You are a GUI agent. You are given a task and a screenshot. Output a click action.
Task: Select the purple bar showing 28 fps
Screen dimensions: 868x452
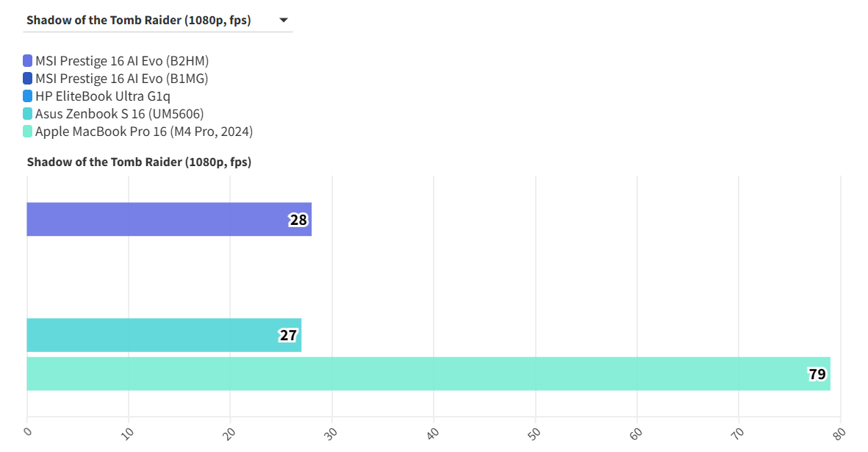click(x=162, y=219)
